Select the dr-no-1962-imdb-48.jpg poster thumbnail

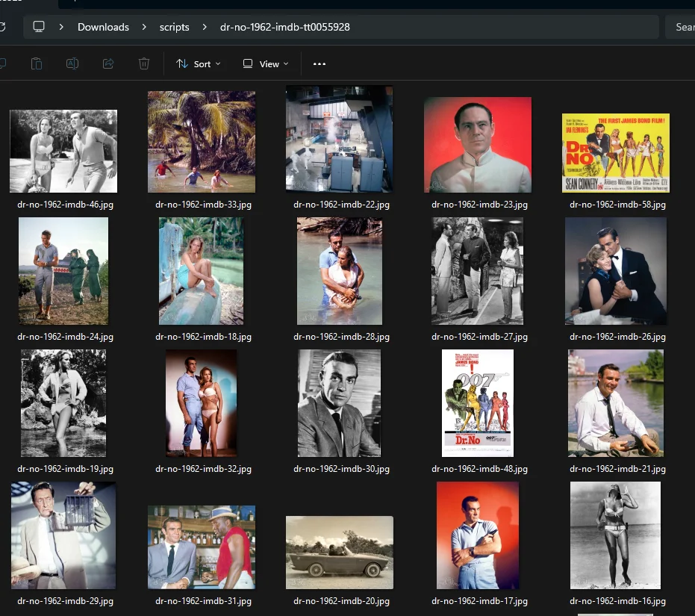[x=478, y=403]
